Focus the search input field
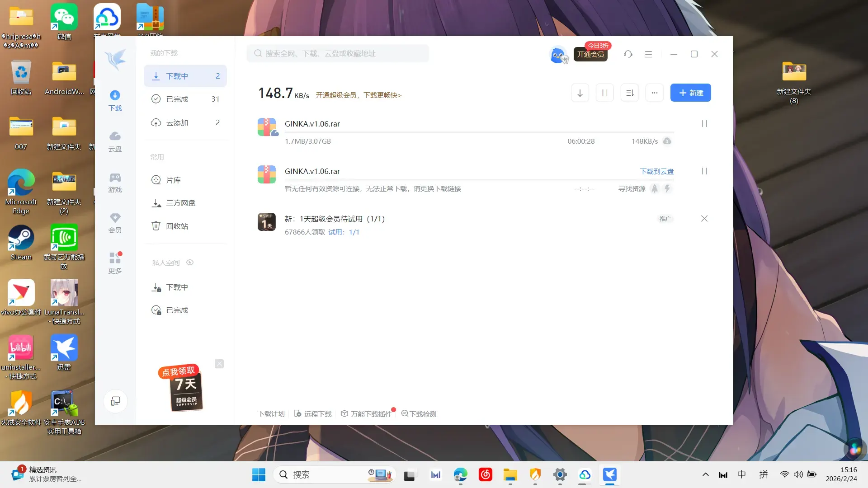Viewport: 868px width, 488px height. click(x=338, y=53)
